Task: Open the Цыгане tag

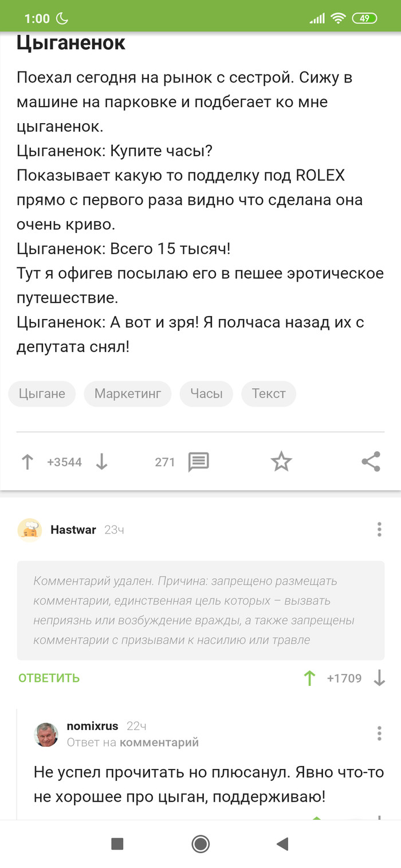Action: [41, 393]
